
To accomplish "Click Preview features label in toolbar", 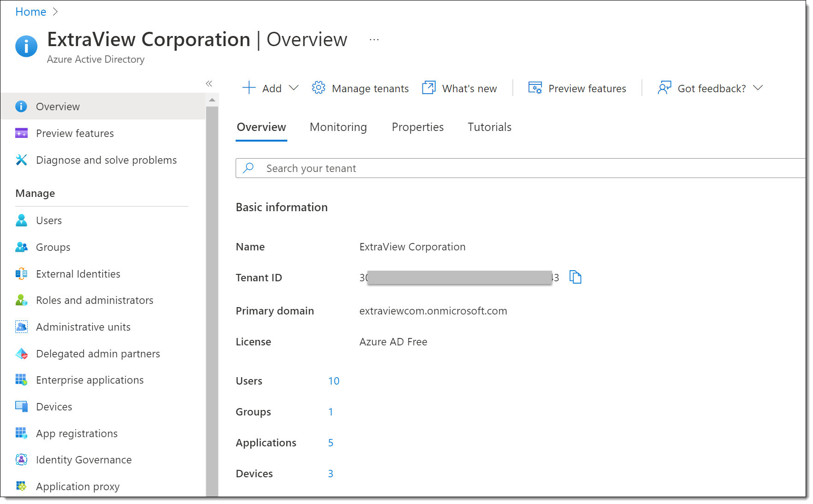I will [x=587, y=89].
